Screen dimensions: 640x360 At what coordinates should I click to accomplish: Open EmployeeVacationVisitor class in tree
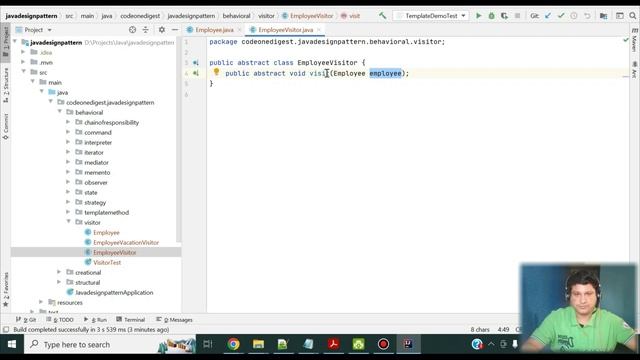[126, 242]
